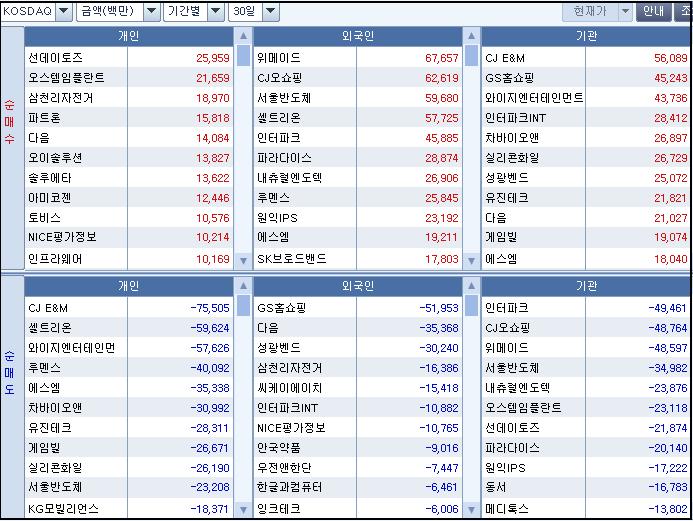
Task: Click the 안내 button
Action: coord(653,11)
